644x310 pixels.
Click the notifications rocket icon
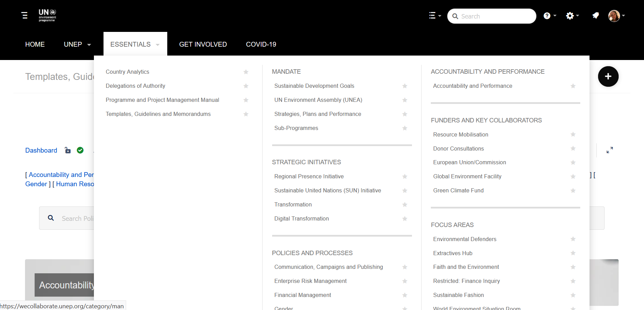click(x=596, y=15)
